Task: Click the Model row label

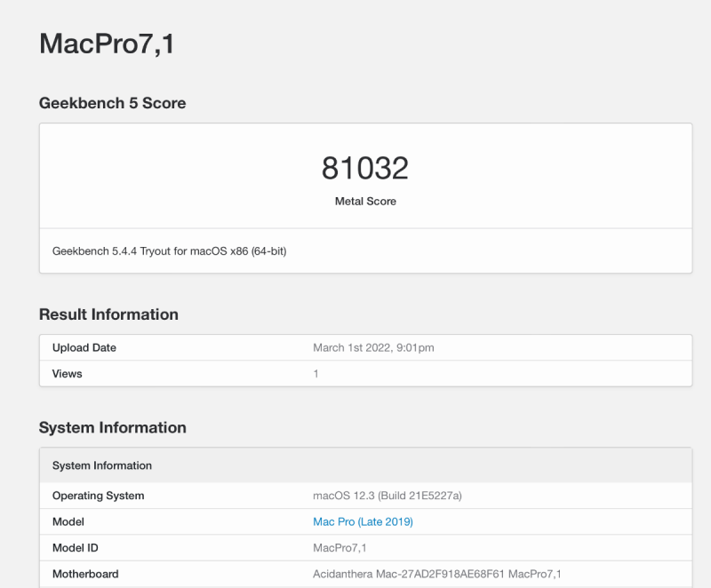Action: [68, 522]
